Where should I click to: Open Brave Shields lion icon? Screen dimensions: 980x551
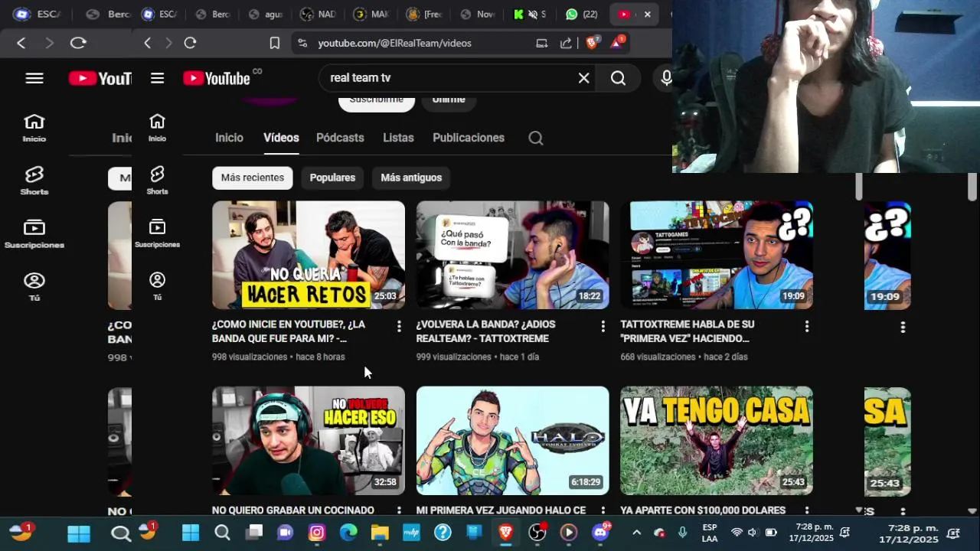(x=592, y=43)
